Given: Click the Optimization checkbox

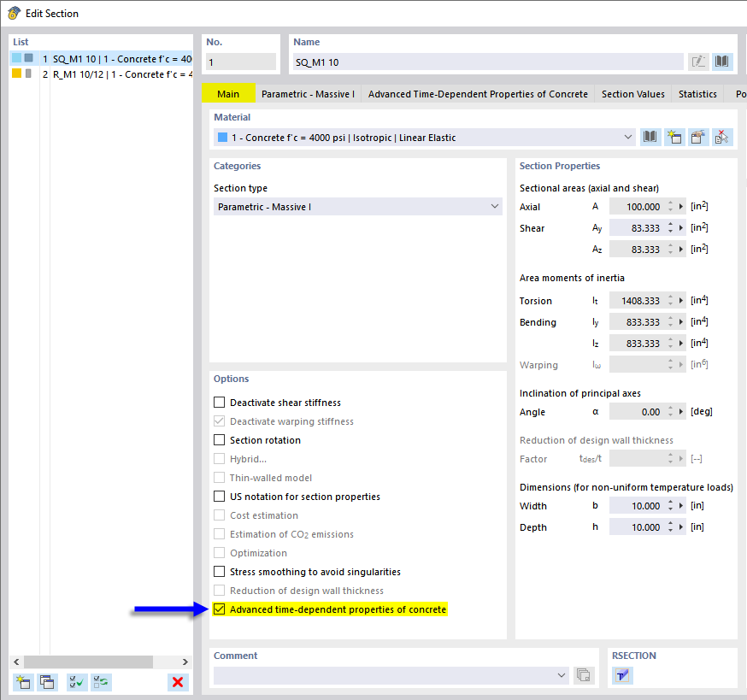Looking at the screenshot, I should [219, 553].
